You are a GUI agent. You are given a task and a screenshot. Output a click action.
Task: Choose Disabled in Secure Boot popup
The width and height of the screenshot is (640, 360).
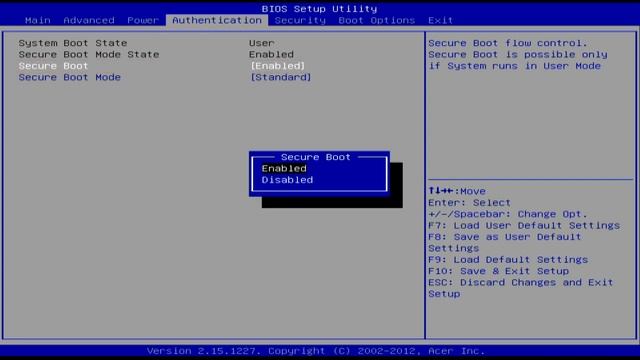[x=287, y=180]
